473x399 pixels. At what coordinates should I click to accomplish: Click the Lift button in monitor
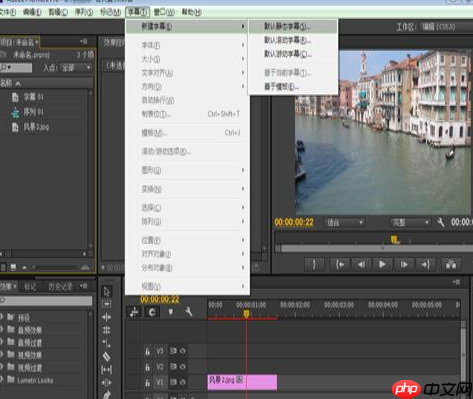451,265
